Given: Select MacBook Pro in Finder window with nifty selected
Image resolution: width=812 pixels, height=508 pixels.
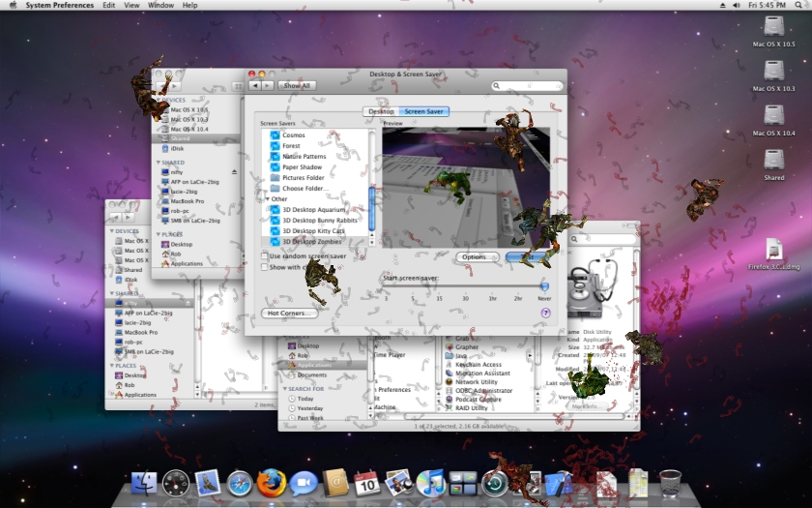Looking at the screenshot, I should [x=140, y=332].
